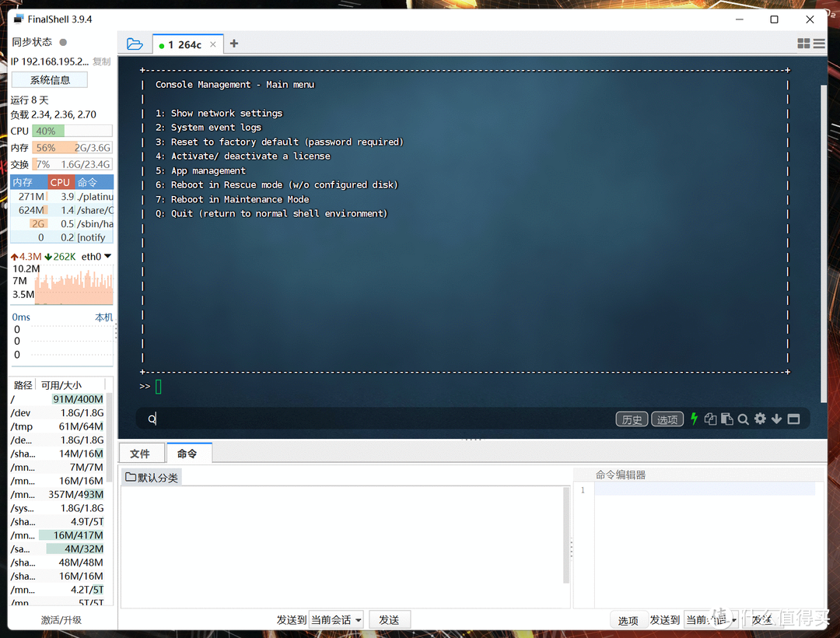Click the terminal vertical scrollbar
The height and width of the screenshot is (638, 840).
(x=824, y=244)
